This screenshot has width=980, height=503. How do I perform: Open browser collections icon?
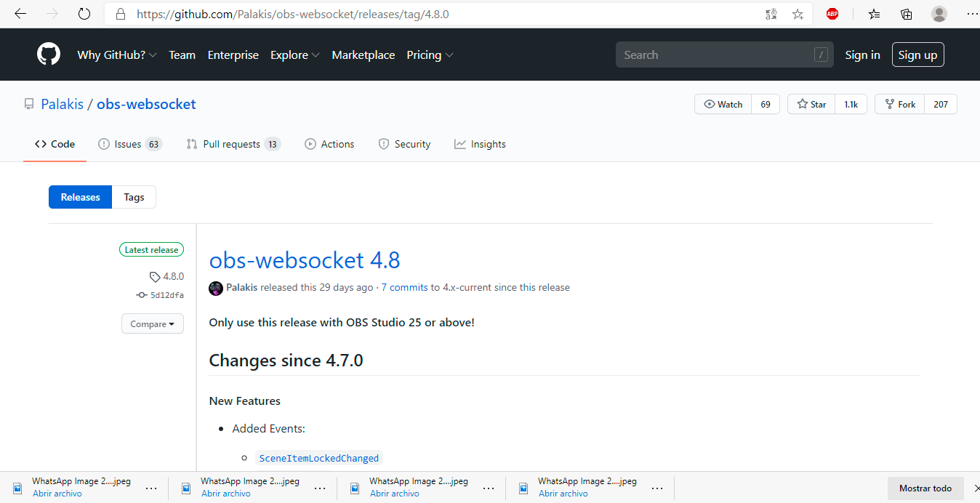coord(906,14)
